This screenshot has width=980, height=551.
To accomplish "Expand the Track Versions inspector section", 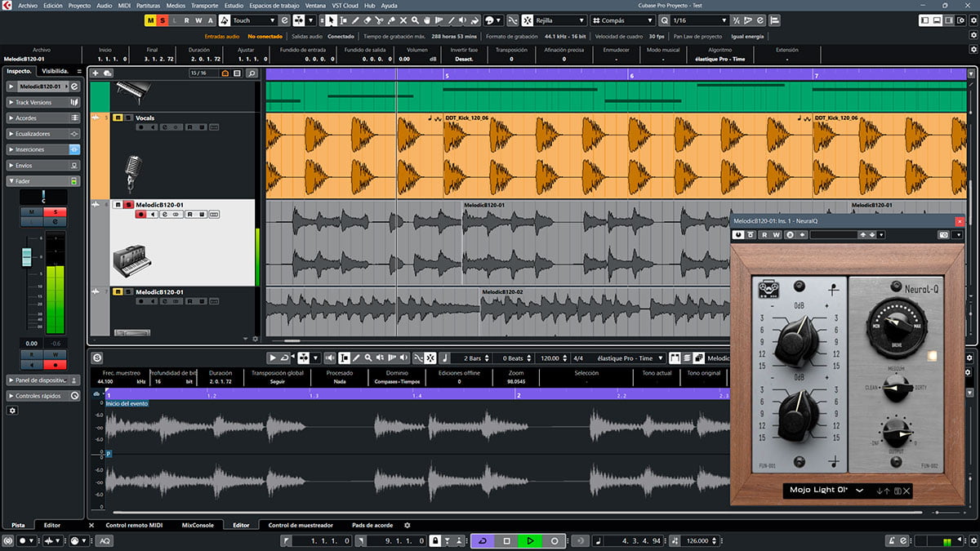I will pyautogui.click(x=43, y=102).
